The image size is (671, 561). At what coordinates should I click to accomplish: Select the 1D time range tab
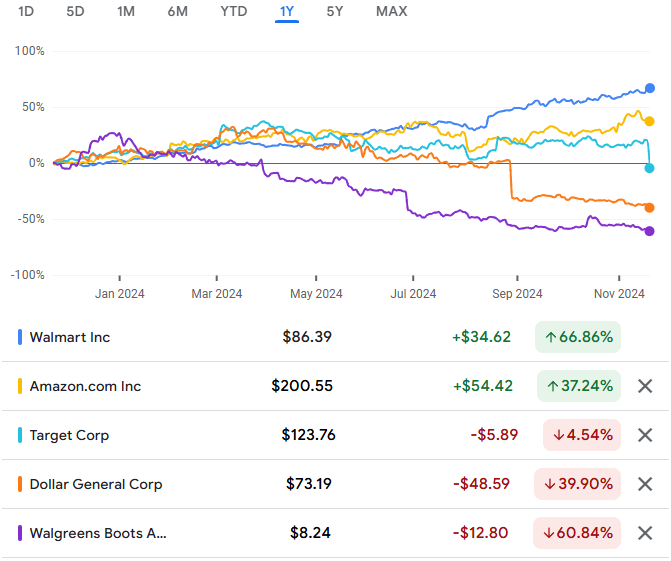tap(26, 11)
